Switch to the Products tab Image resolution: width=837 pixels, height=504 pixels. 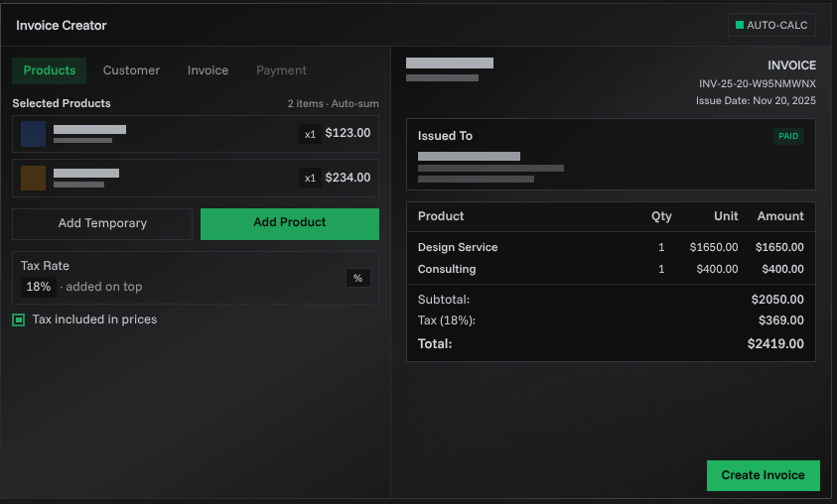coord(49,70)
